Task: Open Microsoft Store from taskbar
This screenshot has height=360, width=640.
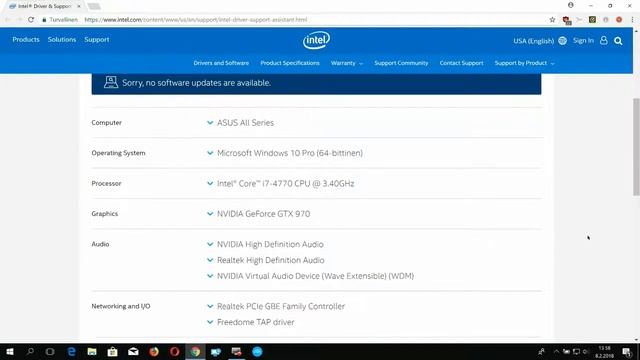Action: [112, 351]
